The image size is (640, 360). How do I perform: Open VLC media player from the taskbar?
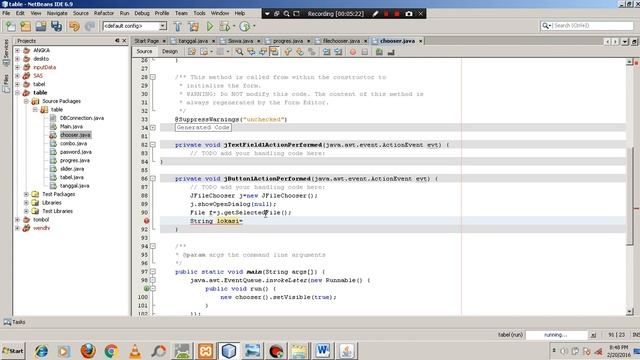point(135,351)
